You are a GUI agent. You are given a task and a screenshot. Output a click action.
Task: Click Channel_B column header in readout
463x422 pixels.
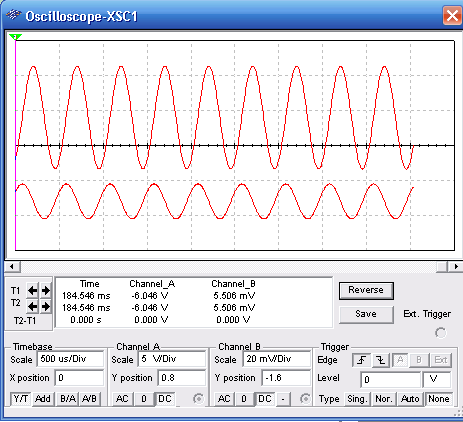(x=233, y=284)
